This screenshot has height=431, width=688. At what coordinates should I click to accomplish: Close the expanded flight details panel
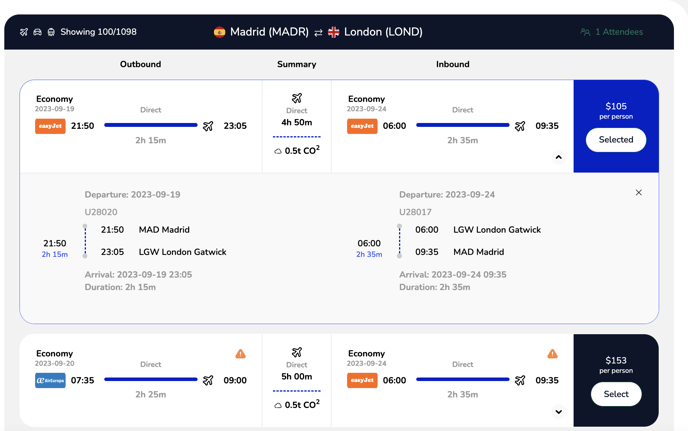638,193
